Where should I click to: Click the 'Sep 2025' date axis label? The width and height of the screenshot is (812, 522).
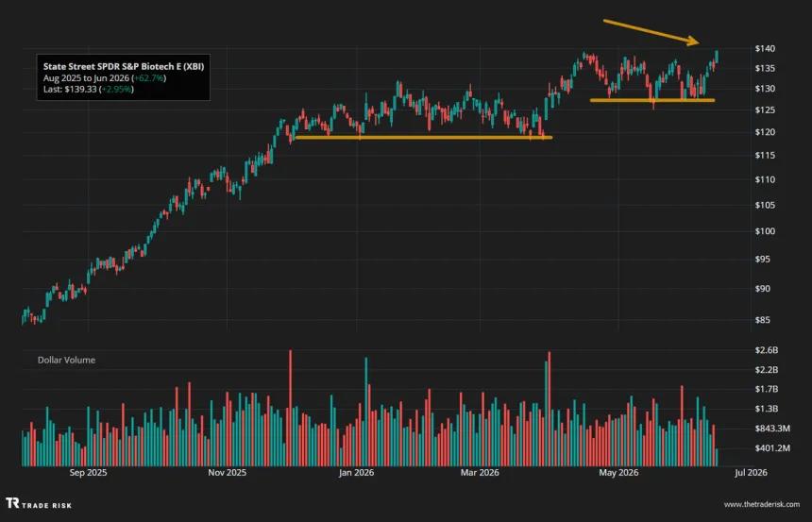point(88,472)
